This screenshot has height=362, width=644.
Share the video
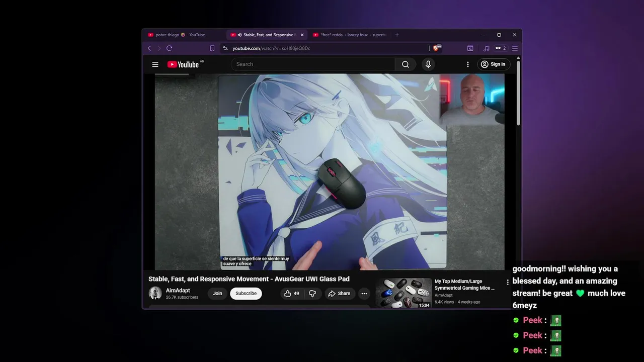coord(339,293)
